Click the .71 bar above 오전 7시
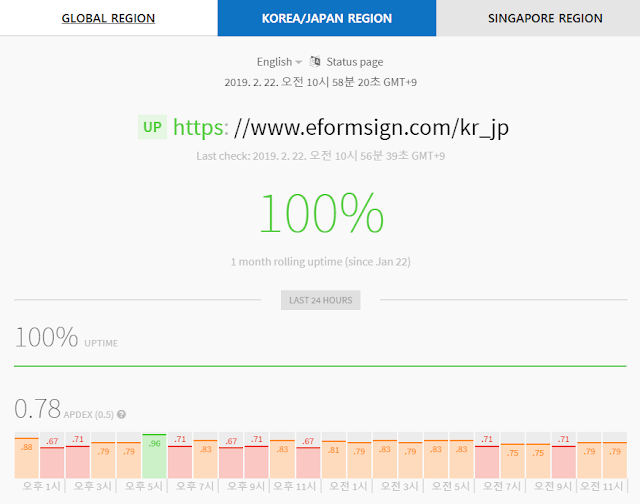The width and height of the screenshot is (640, 504). click(x=487, y=462)
